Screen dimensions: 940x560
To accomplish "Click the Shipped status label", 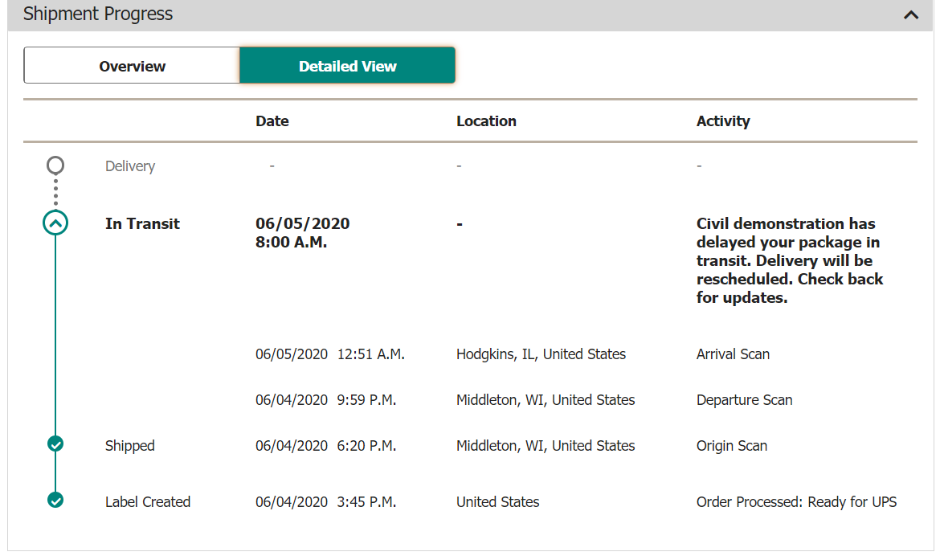I will coord(129,446).
